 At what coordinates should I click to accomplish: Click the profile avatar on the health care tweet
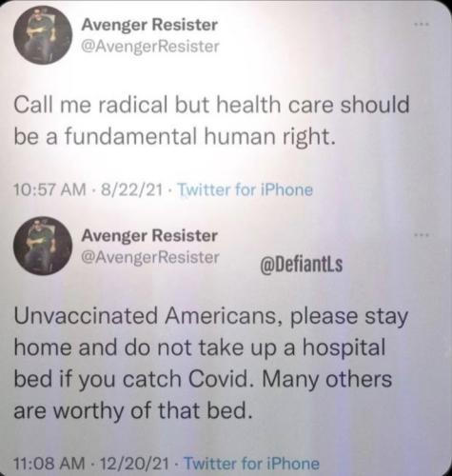[x=43, y=35]
